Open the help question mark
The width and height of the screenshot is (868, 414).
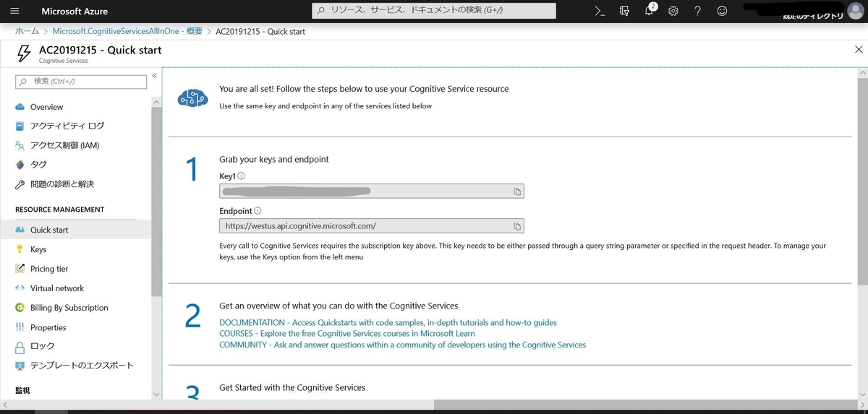point(697,11)
